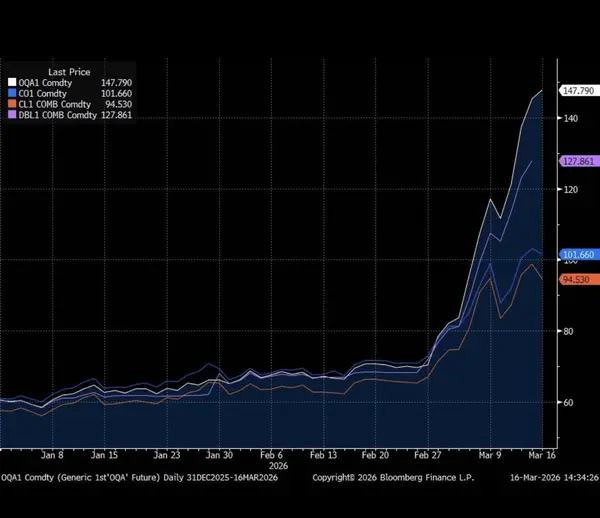Click the purple DBL1 COMB legend swatch
The height and width of the screenshot is (518, 600).
(x=11, y=116)
